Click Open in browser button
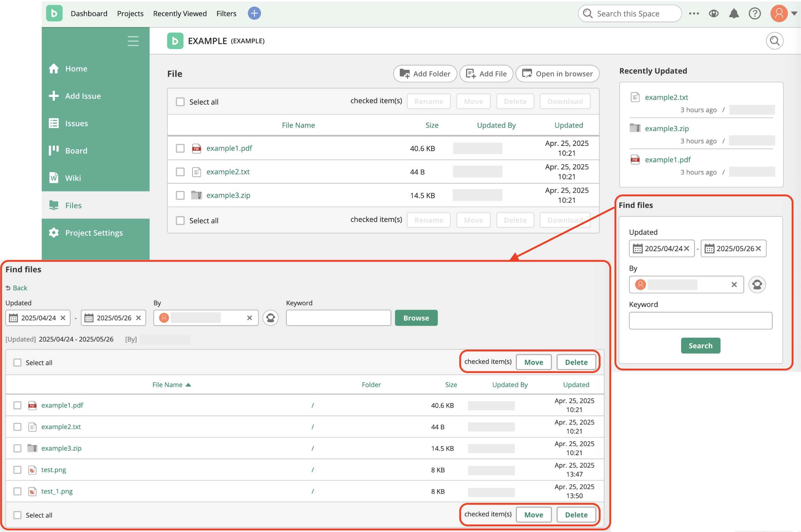The width and height of the screenshot is (801, 532). [557, 74]
